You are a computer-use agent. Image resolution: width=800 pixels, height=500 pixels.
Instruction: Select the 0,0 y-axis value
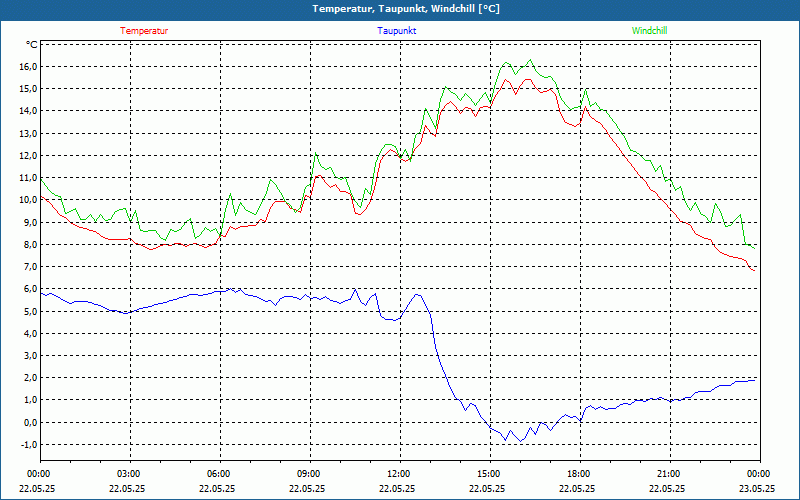(x=28, y=422)
